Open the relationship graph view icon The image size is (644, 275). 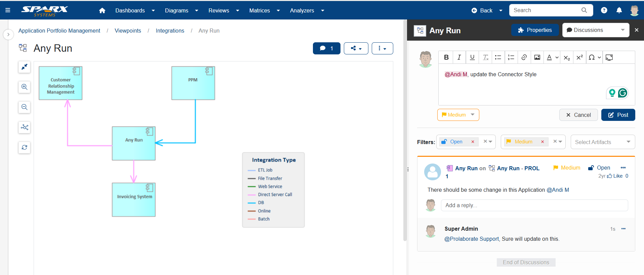pos(25,127)
